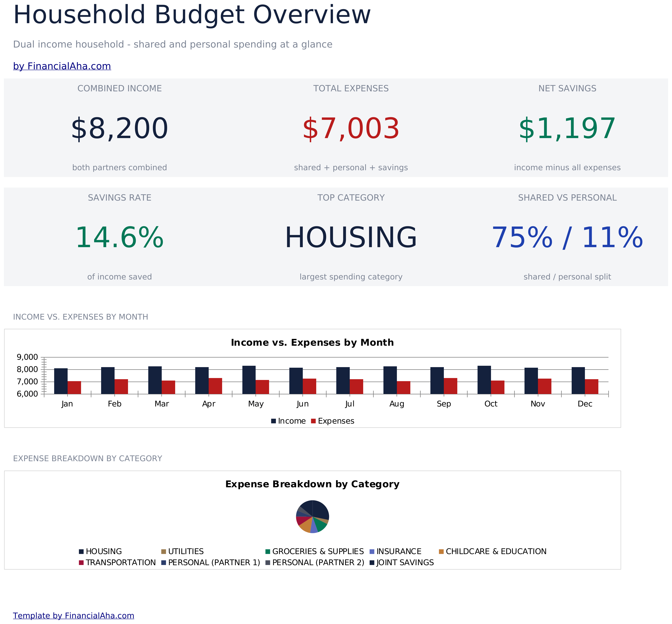Select the $7,003 total expenses value
Screen dimensions: 672x624
[351, 129]
